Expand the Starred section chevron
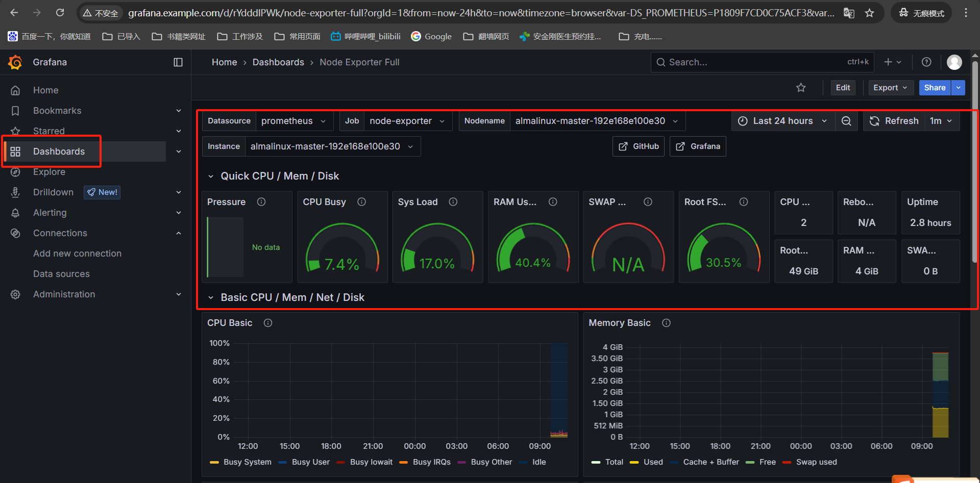Screen dimensions: 980x483 click(179, 131)
